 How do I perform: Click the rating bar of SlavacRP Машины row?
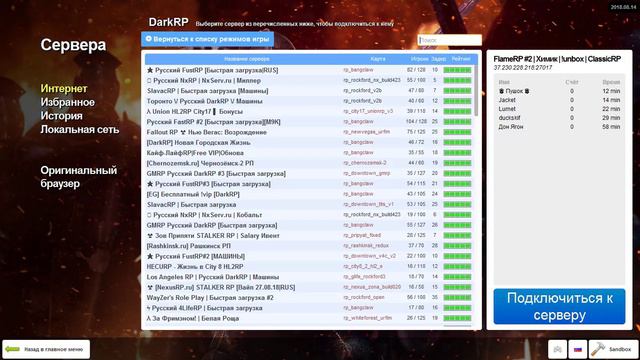[457, 91]
